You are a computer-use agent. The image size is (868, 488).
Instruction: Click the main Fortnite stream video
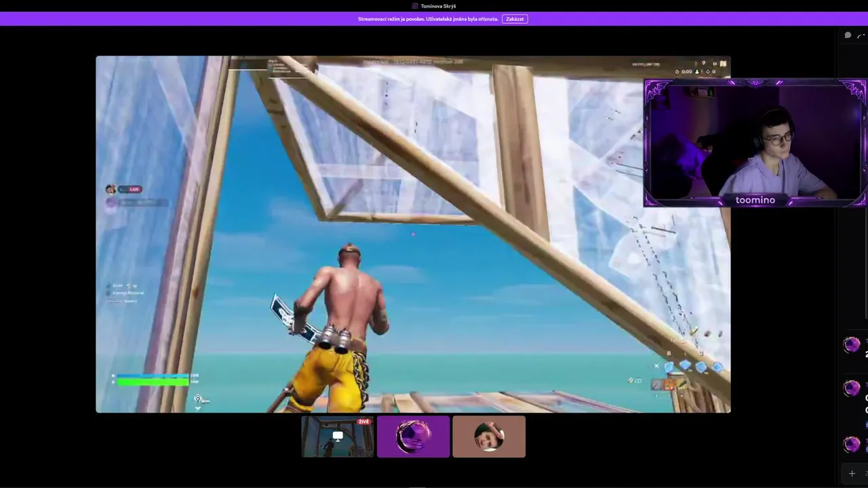pyautogui.click(x=413, y=234)
